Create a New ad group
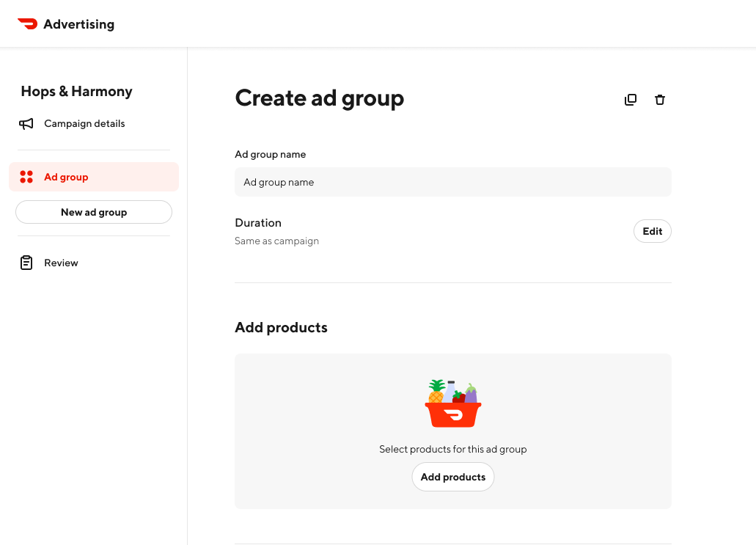This screenshot has height=545, width=756. (x=94, y=212)
